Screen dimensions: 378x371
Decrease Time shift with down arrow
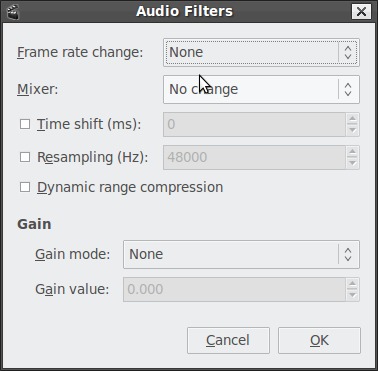353,130
